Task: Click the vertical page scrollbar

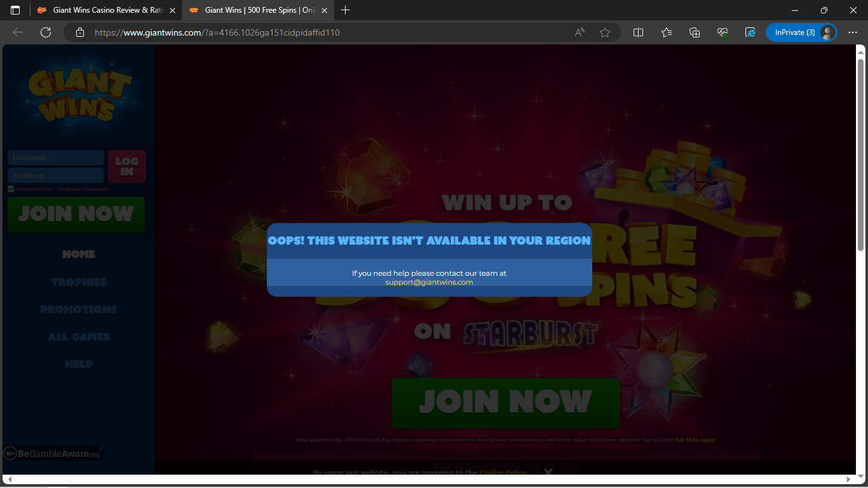Action: click(x=860, y=152)
